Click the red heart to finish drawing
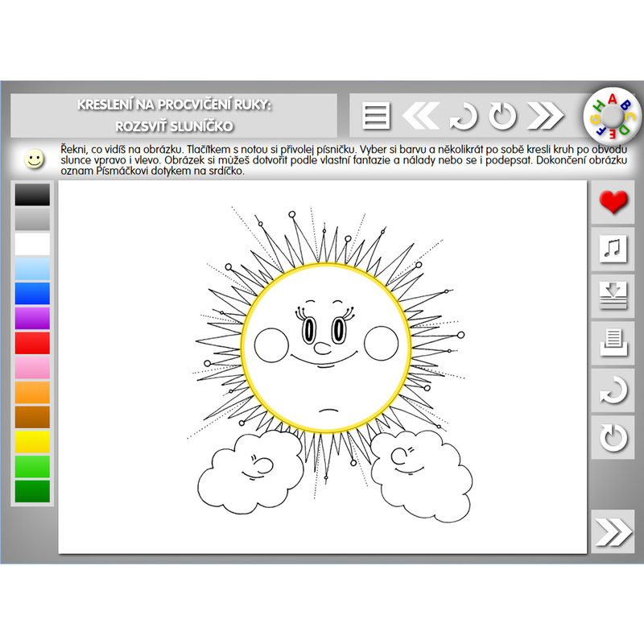This screenshot has width=644, height=644. click(x=613, y=202)
